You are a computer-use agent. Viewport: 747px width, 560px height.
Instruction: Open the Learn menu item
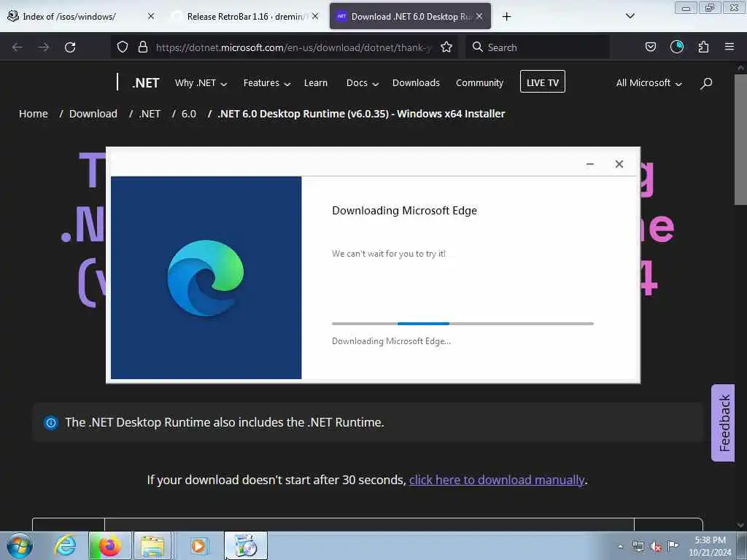315,83
